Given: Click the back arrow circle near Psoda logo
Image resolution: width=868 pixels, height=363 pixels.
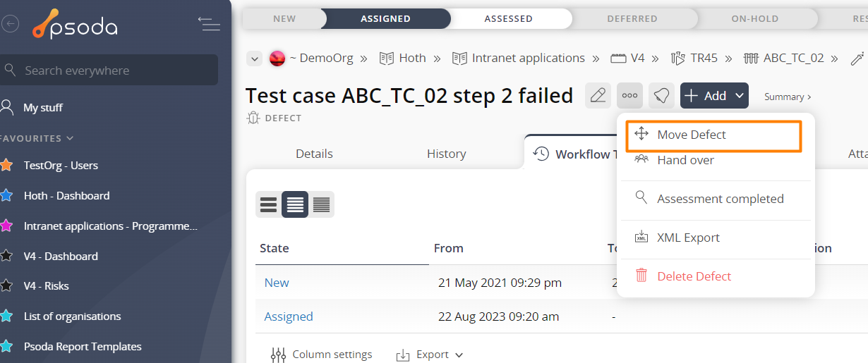Looking at the screenshot, I should click(10, 24).
